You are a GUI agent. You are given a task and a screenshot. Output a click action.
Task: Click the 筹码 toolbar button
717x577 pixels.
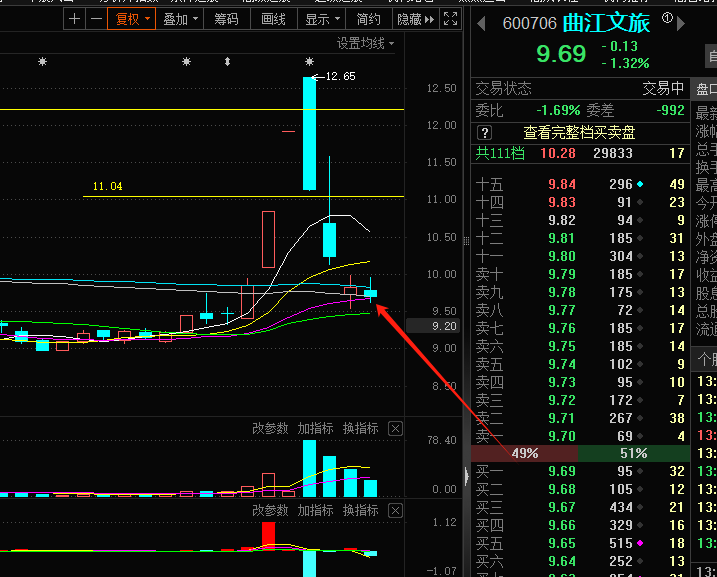click(226, 19)
